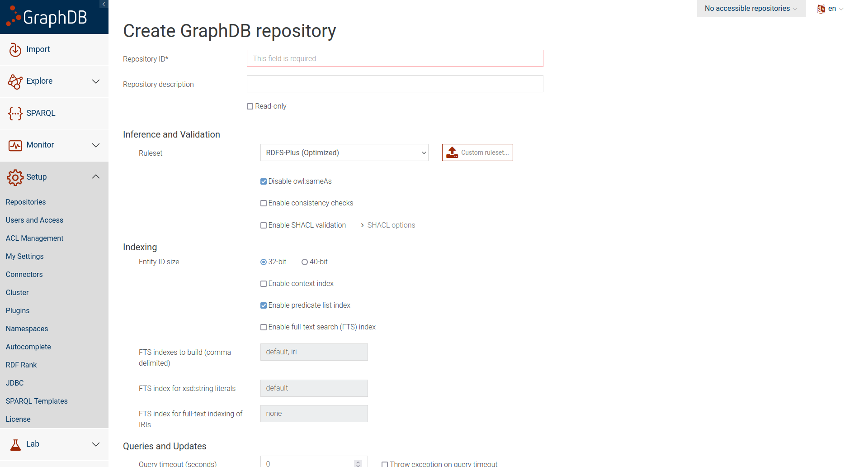Viewport: 868px width, 467px height.
Task: Click the Monitor pulse icon
Action: [x=15, y=145]
